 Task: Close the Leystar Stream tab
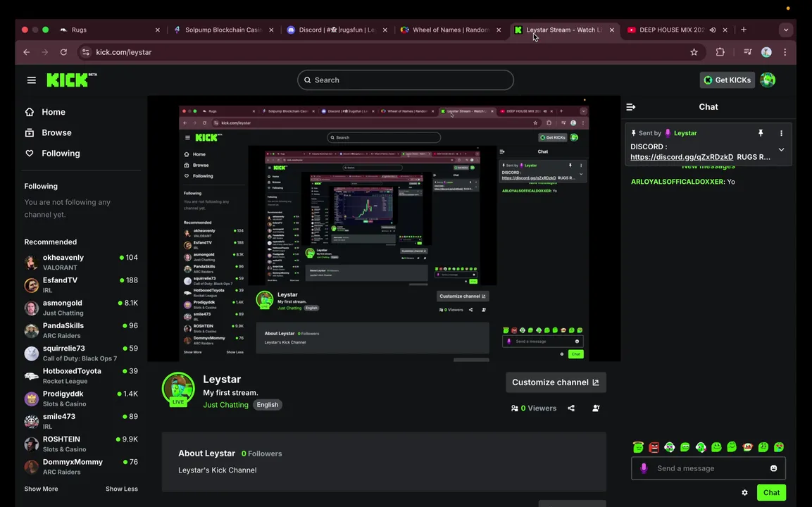611,30
